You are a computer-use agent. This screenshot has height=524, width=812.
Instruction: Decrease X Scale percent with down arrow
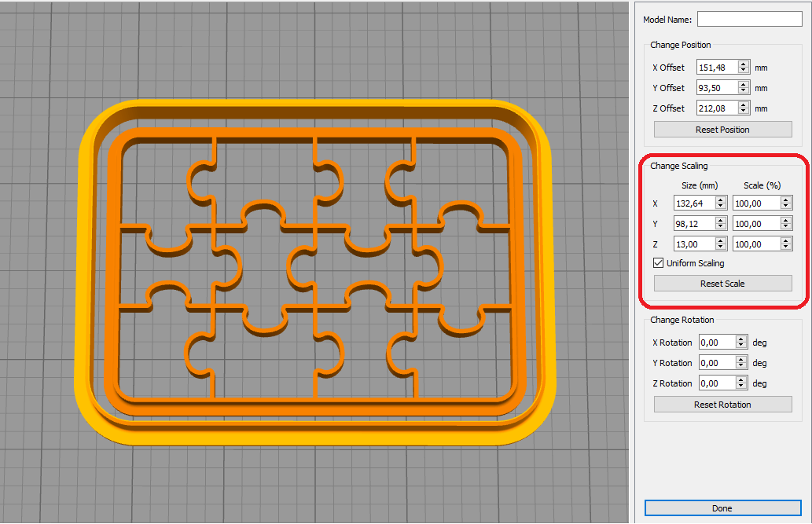(x=786, y=207)
